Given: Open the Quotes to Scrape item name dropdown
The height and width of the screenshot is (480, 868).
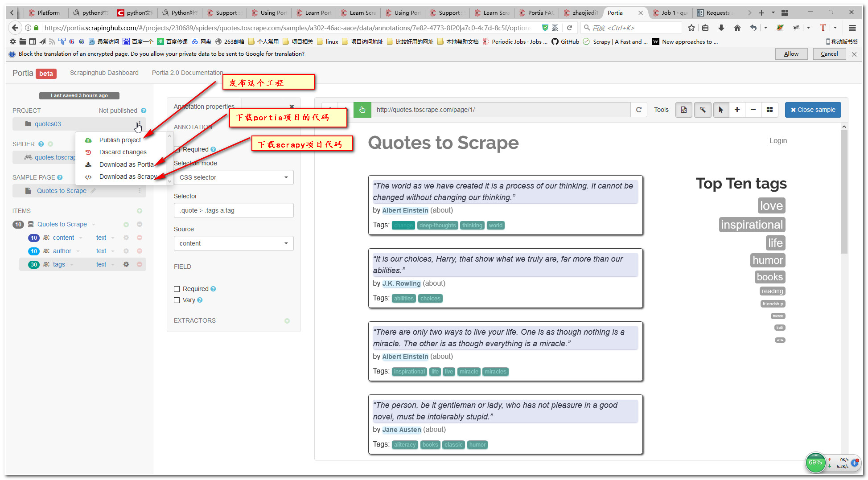Looking at the screenshot, I should point(94,225).
